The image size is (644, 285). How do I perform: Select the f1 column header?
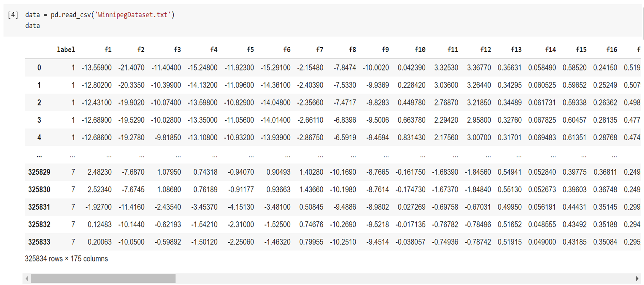(108, 50)
